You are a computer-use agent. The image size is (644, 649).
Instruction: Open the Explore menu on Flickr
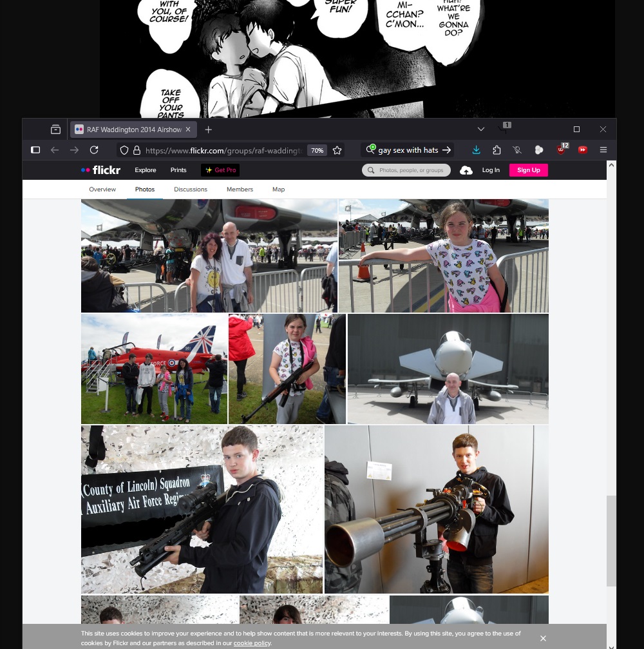pos(146,170)
